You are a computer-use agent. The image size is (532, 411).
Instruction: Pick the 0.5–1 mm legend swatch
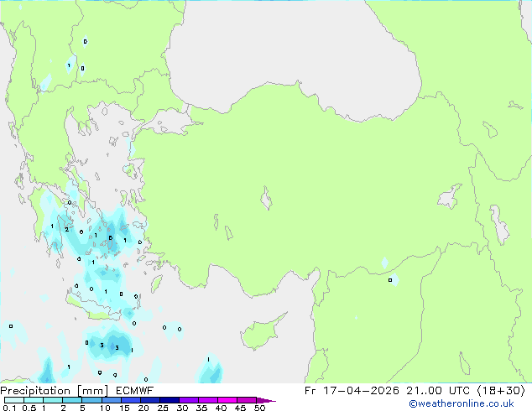coord(34,400)
